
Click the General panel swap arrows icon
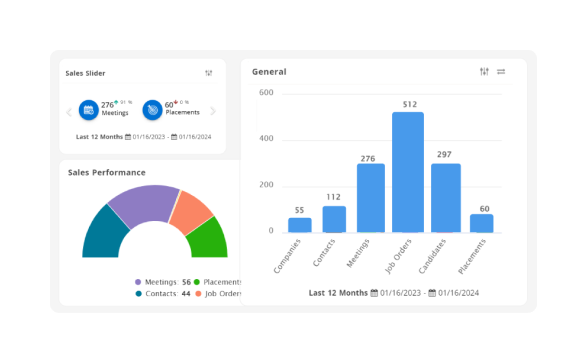tap(501, 71)
